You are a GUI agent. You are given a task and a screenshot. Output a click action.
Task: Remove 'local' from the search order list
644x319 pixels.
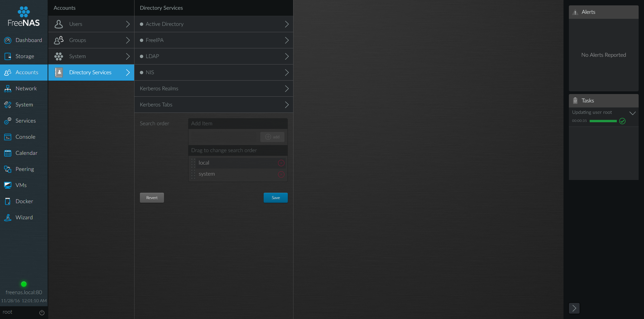281,163
